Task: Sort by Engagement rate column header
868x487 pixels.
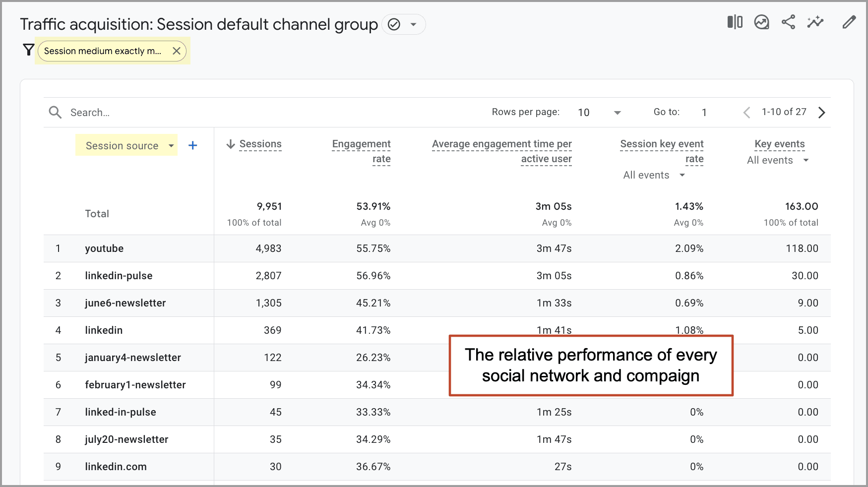Action: (x=362, y=151)
